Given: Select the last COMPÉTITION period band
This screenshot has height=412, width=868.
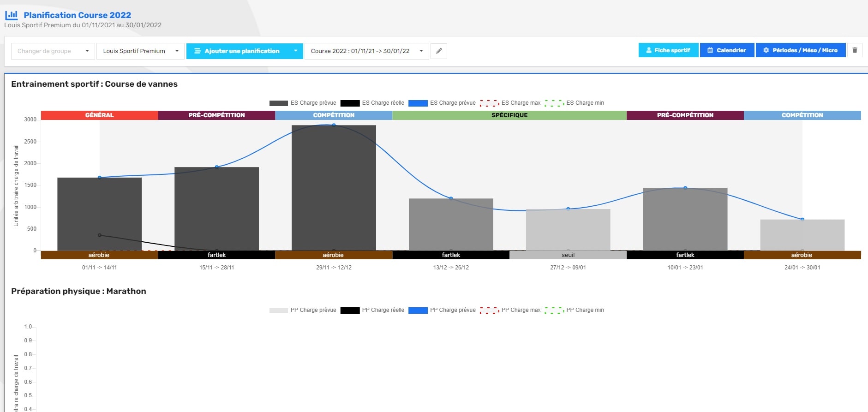Looking at the screenshot, I should [802, 115].
